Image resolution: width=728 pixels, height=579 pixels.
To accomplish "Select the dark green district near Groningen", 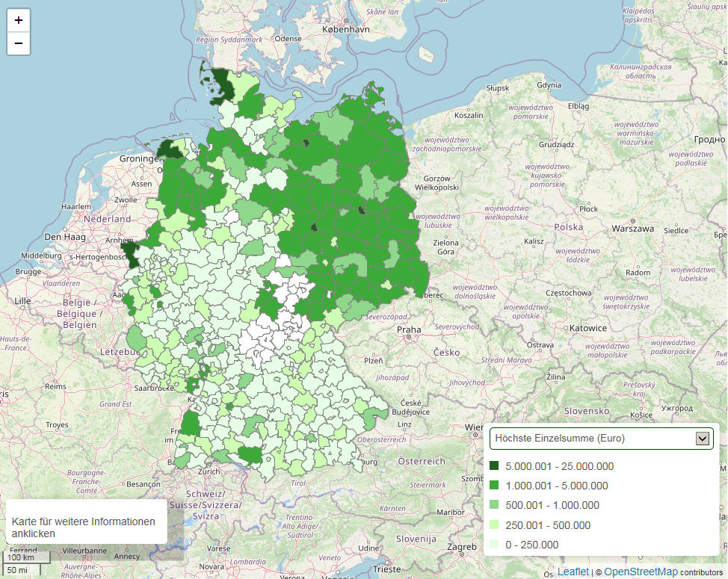I will coord(170,149).
